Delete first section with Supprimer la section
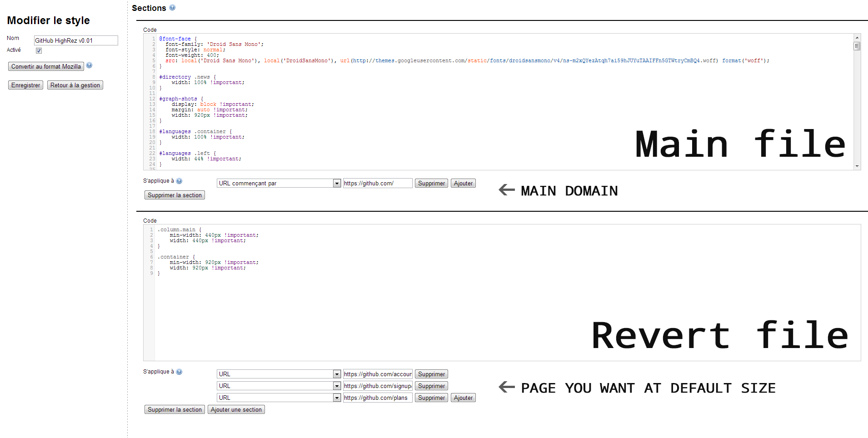Screen dimensions: 868x438 click(x=175, y=195)
